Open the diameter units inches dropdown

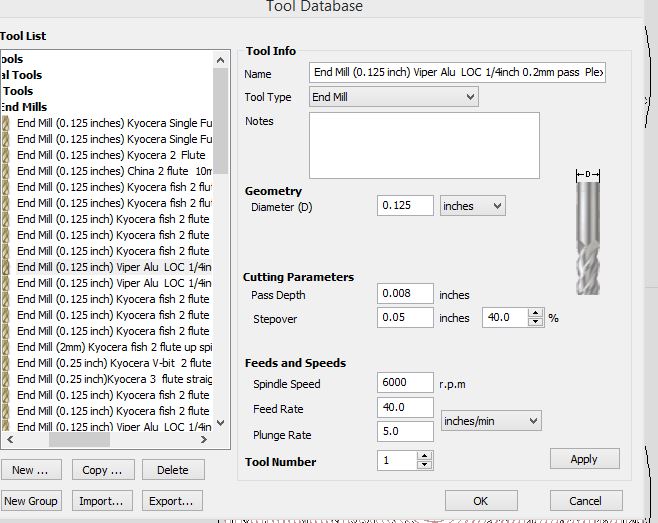472,206
